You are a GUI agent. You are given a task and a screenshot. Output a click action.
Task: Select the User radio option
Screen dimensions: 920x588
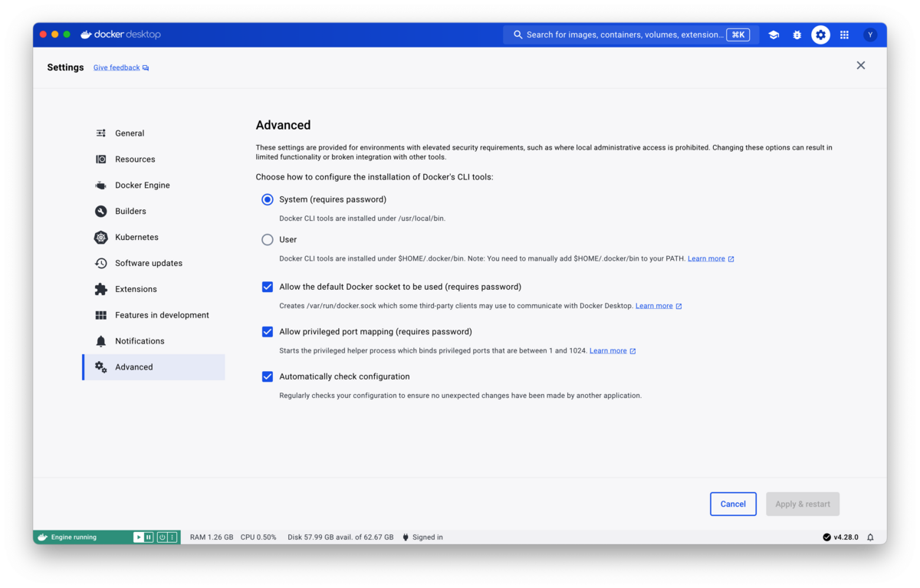point(268,240)
